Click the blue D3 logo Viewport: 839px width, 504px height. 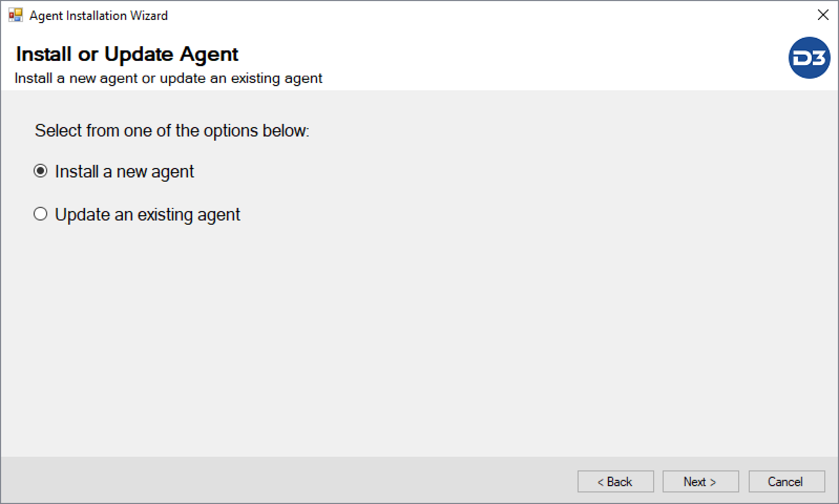click(x=809, y=58)
